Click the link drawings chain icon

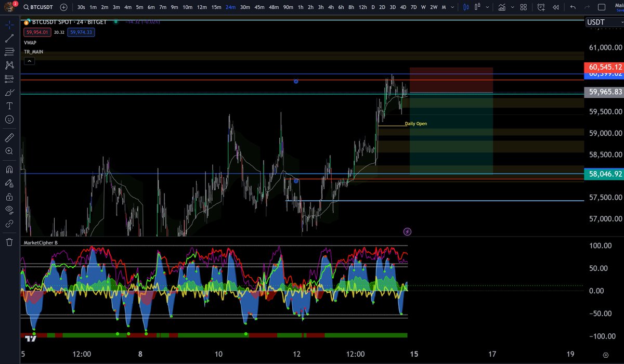point(9,224)
